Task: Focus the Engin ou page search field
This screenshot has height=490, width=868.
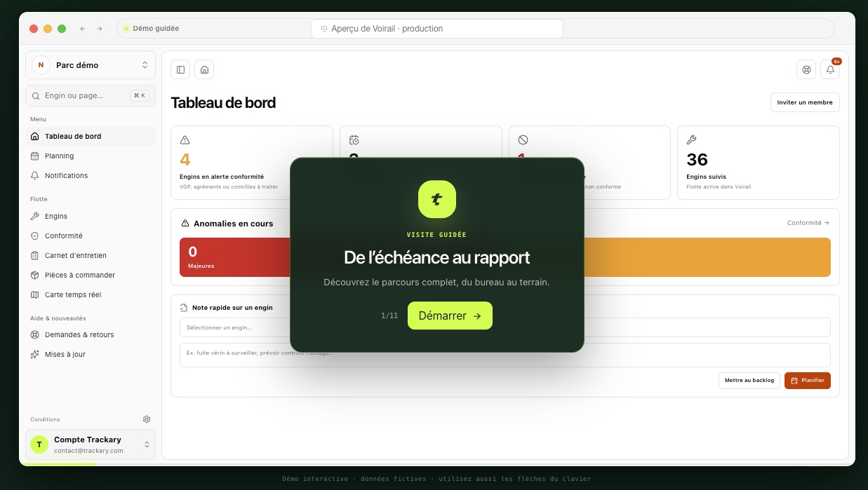Action: click(x=91, y=95)
